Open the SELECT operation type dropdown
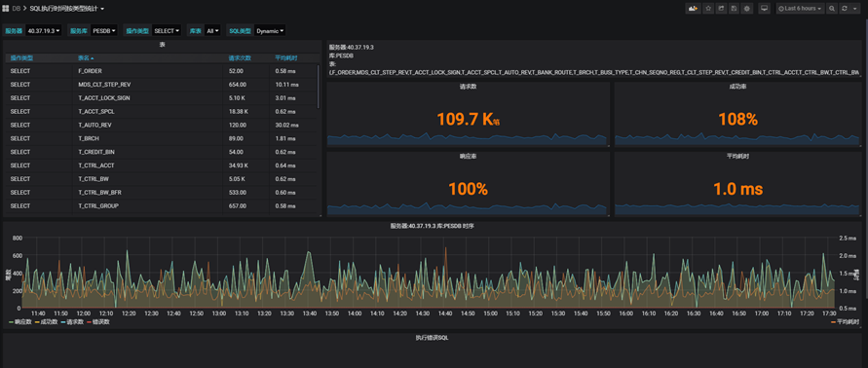868x368 pixels. 167,31
